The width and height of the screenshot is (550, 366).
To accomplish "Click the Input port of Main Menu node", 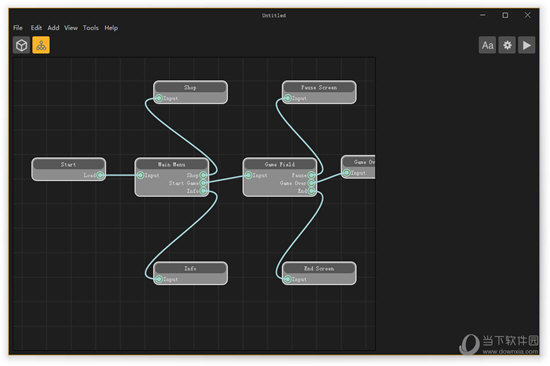I will [140, 175].
